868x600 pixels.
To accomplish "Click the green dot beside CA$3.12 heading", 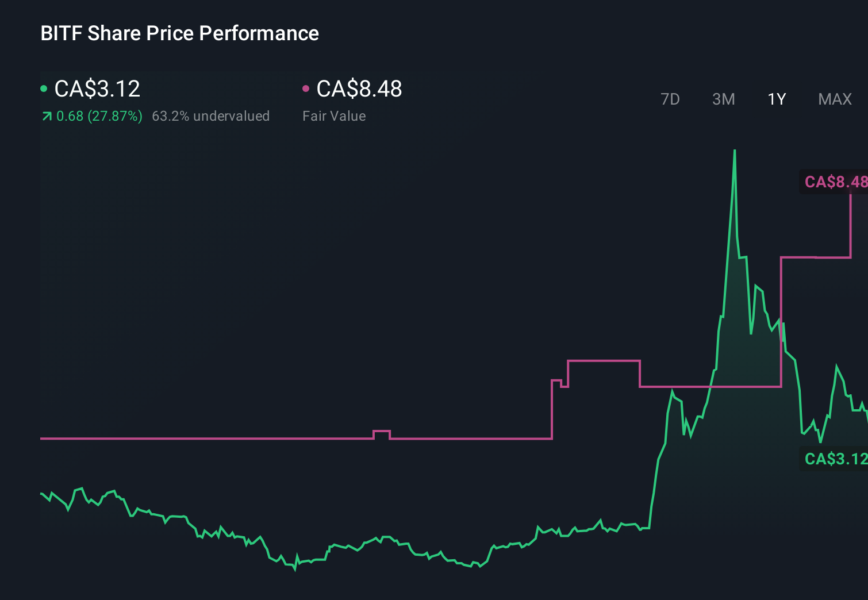I will pos(44,89).
